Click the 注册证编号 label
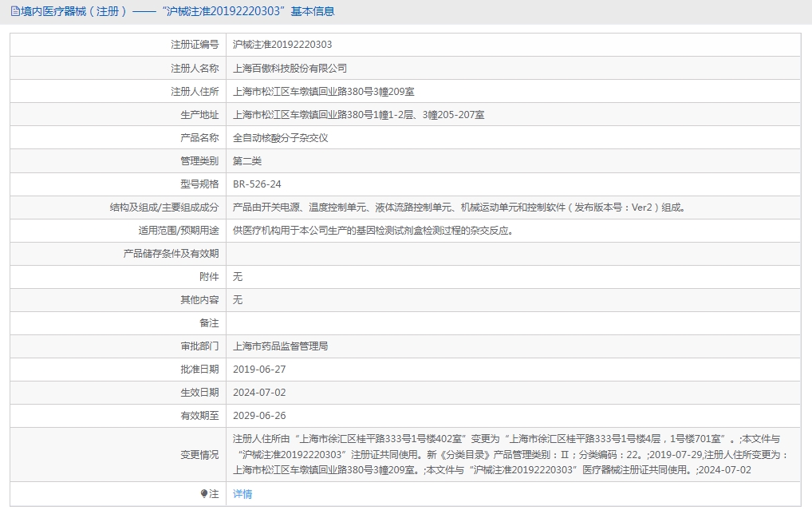The image size is (812, 510). (195, 45)
